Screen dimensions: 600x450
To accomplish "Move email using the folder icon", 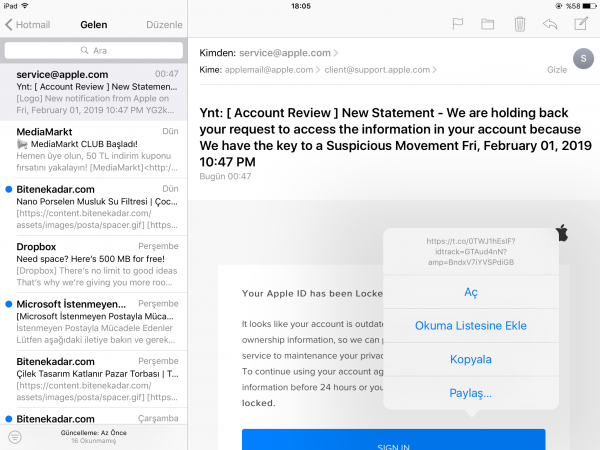I will pyautogui.click(x=488, y=24).
